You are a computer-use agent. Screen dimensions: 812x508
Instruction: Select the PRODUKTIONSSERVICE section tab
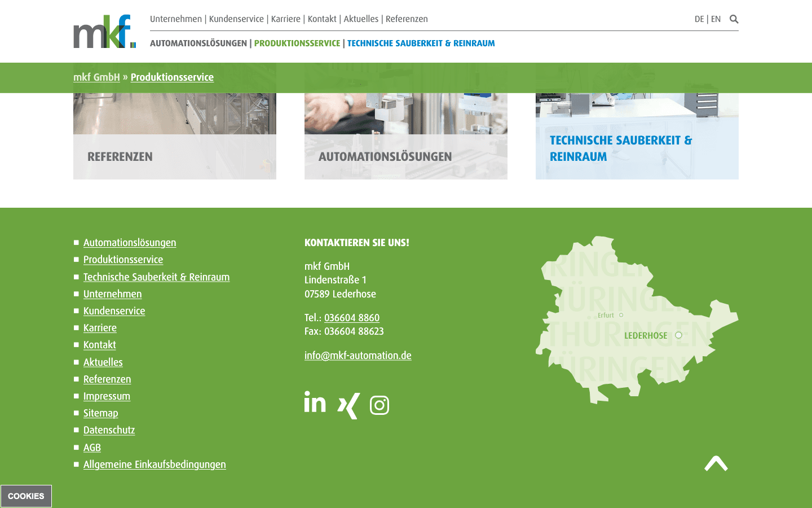tap(297, 43)
